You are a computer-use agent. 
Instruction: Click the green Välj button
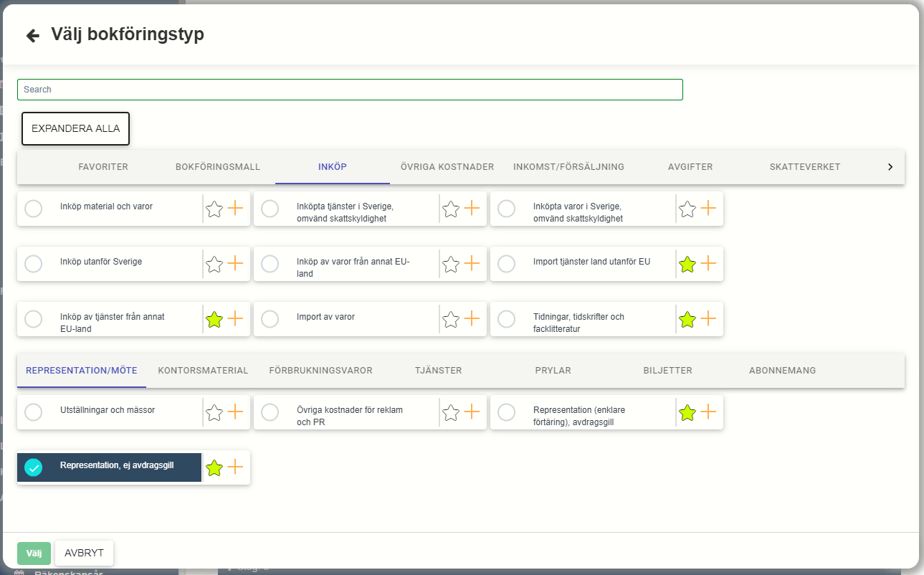click(34, 553)
